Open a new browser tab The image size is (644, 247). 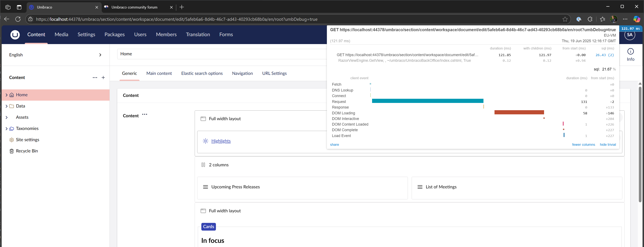pyautogui.click(x=182, y=7)
